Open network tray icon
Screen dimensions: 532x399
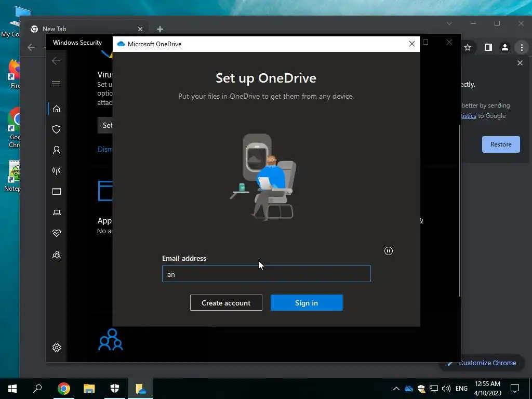434,389
